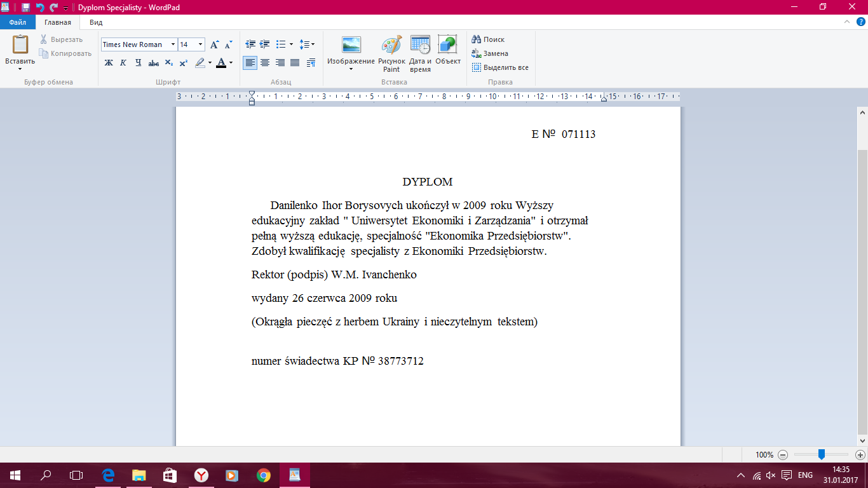The image size is (868, 488).
Task: Insert a Paint drawing (Рисунок Paint)
Action: (x=391, y=54)
